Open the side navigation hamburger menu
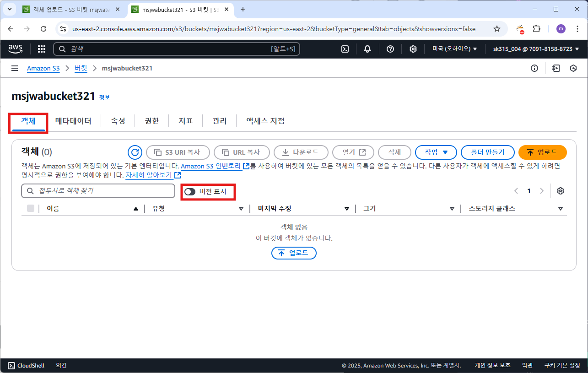This screenshot has height=373, width=588. tap(15, 68)
